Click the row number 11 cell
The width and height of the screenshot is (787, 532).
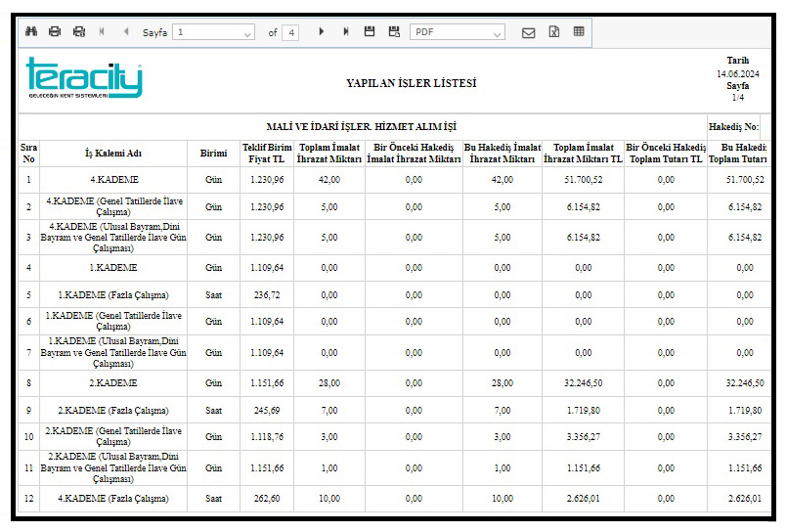coord(28,468)
